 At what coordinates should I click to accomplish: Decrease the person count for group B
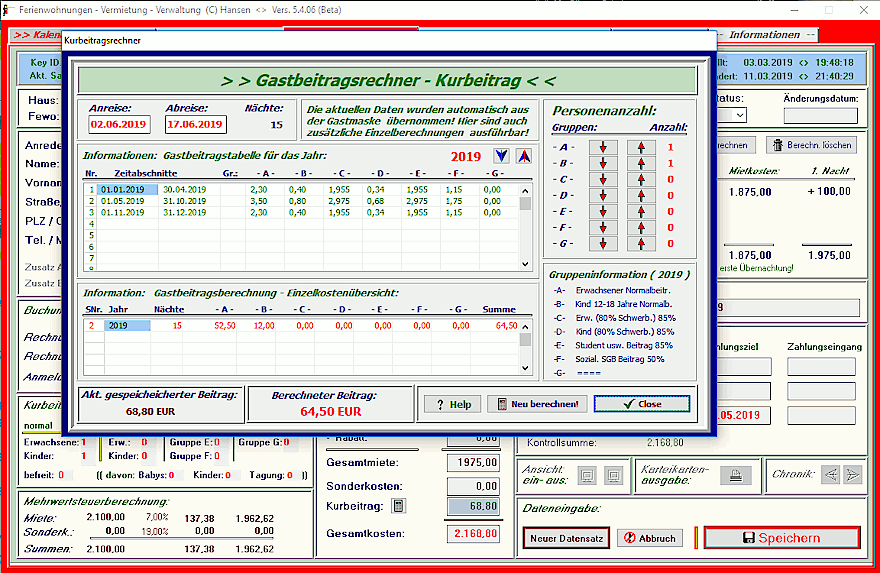(603, 164)
